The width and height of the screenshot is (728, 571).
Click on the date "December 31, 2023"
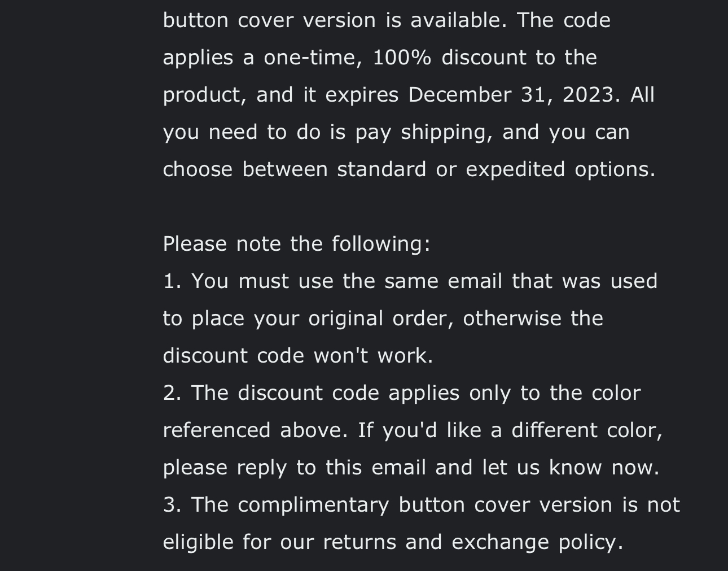tap(511, 95)
